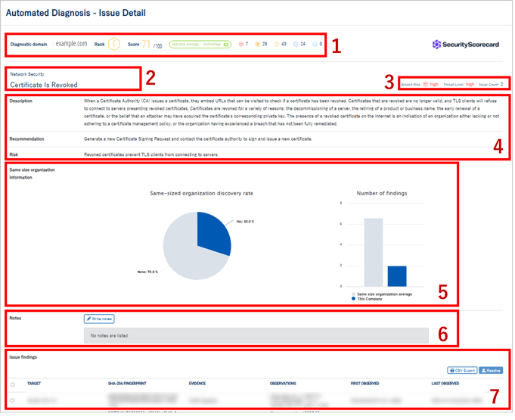Export findings with CSV Export button
The width and height of the screenshot is (515, 420).
pos(462,371)
